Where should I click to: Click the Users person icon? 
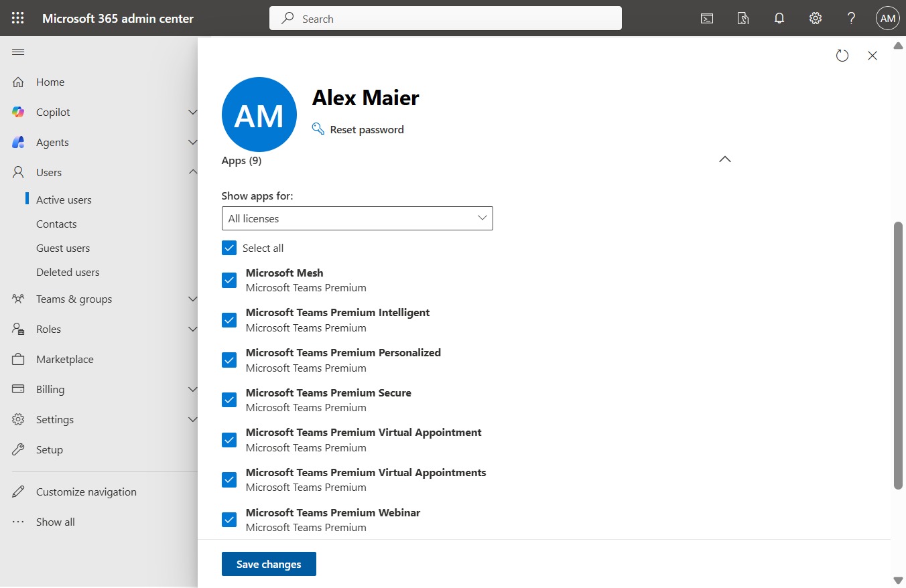18,172
